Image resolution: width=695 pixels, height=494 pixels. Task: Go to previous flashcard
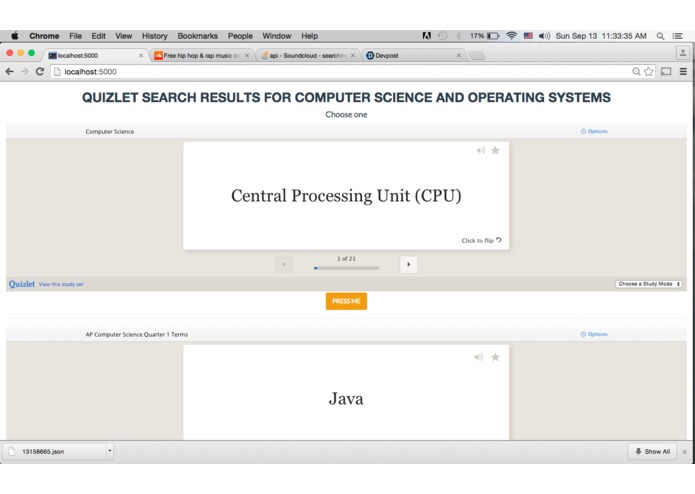tap(284, 265)
